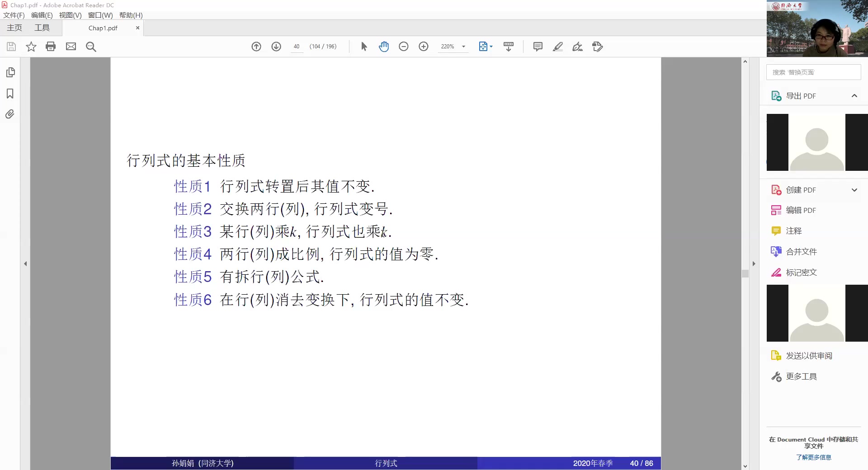868x470 pixels.
Task: Open the 帮助(H) menu
Action: [131, 15]
